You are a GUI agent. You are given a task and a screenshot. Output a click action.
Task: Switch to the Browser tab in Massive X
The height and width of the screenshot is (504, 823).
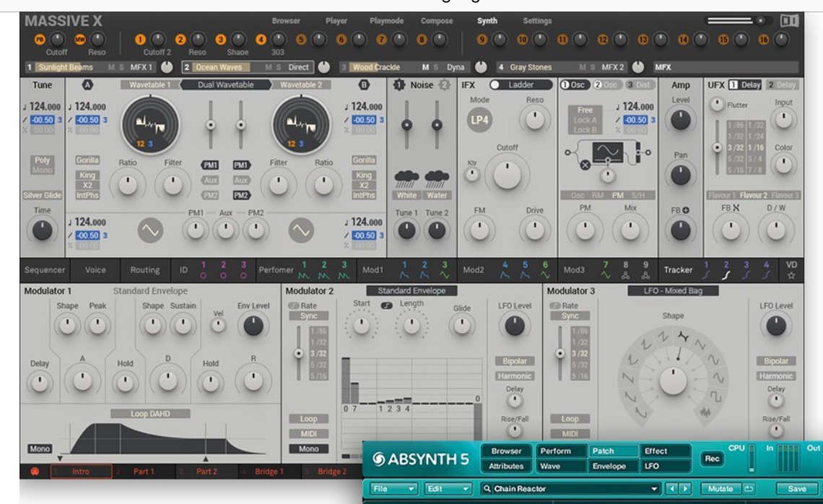(x=286, y=21)
